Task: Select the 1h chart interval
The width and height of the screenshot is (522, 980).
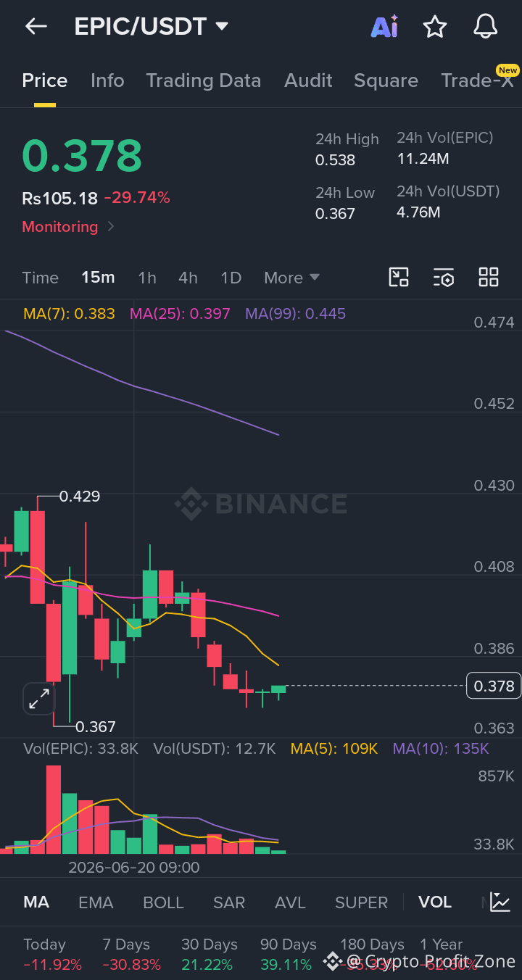Action: (x=147, y=278)
